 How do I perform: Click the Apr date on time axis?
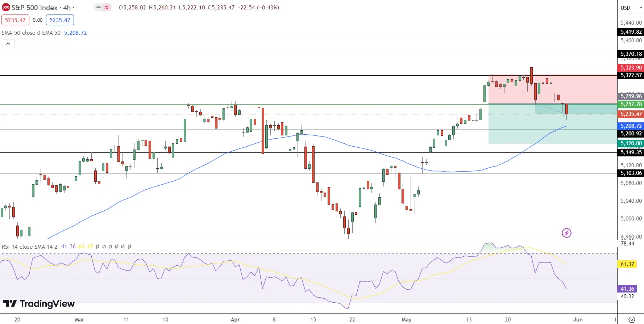235,320
